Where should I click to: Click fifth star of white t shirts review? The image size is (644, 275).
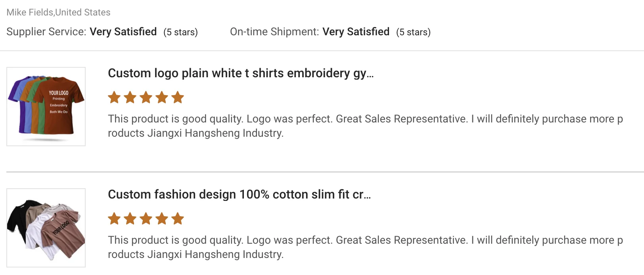[x=178, y=97]
